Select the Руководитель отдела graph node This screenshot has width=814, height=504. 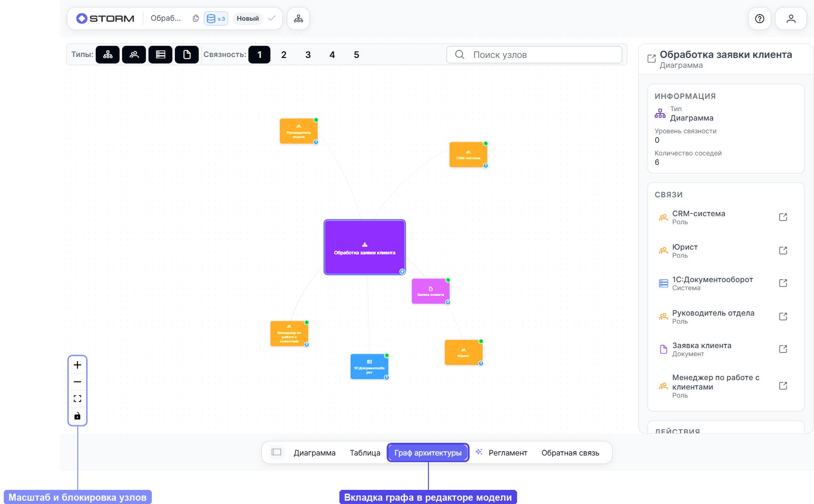(298, 131)
